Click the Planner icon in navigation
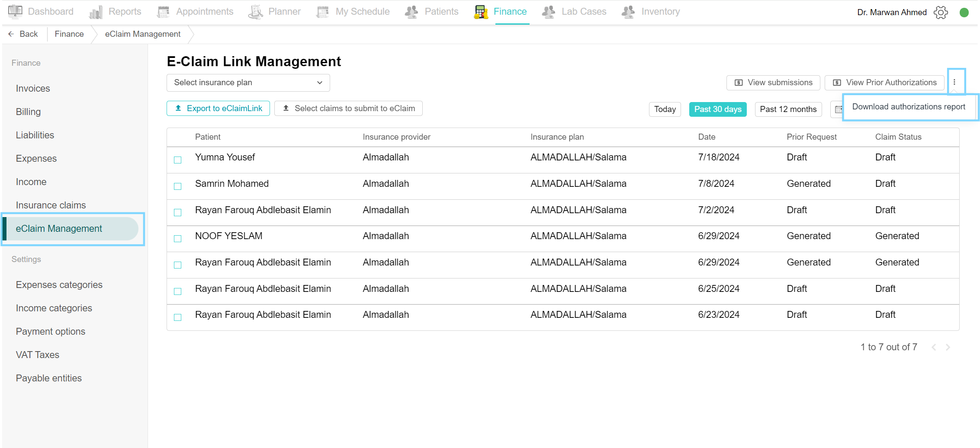Viewport: 980px width, 448px height. [x=255, y=12]
